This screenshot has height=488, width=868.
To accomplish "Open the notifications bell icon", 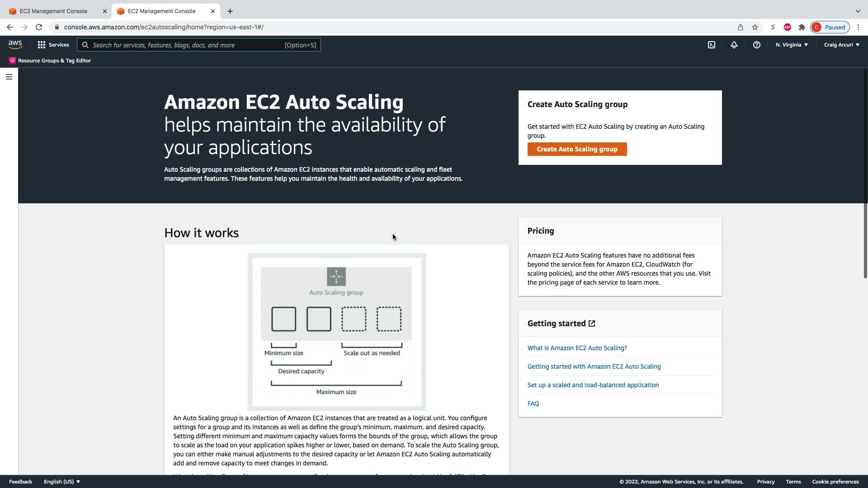I will click(x=734, y=45).
